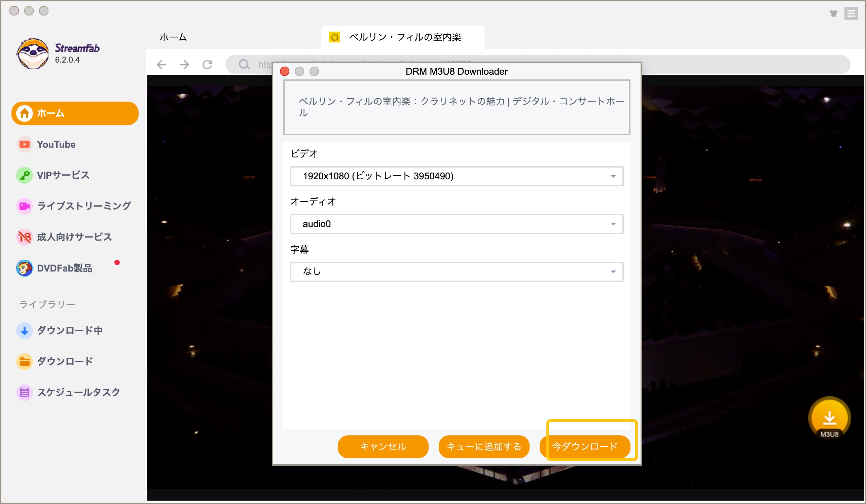
Task: Click the StreamFab version 6.2.0.4 text
Action: coord(67,60)
